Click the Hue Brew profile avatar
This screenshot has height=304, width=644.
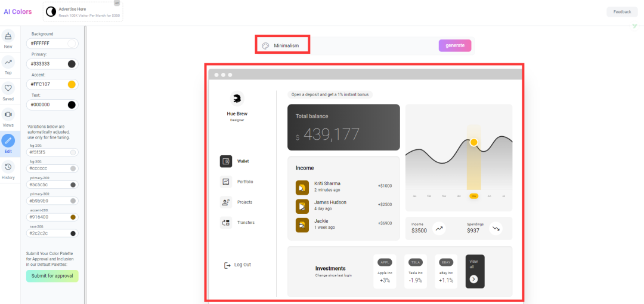(x=237, y=99)
